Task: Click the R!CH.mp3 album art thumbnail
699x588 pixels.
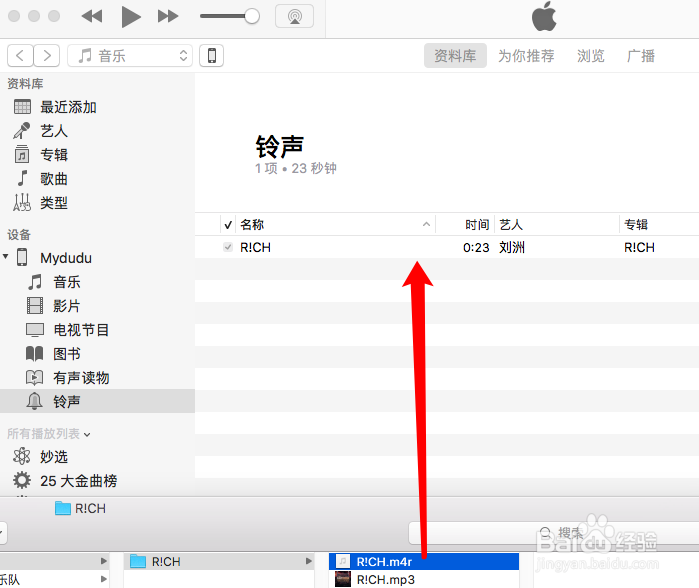Action: 343,580
